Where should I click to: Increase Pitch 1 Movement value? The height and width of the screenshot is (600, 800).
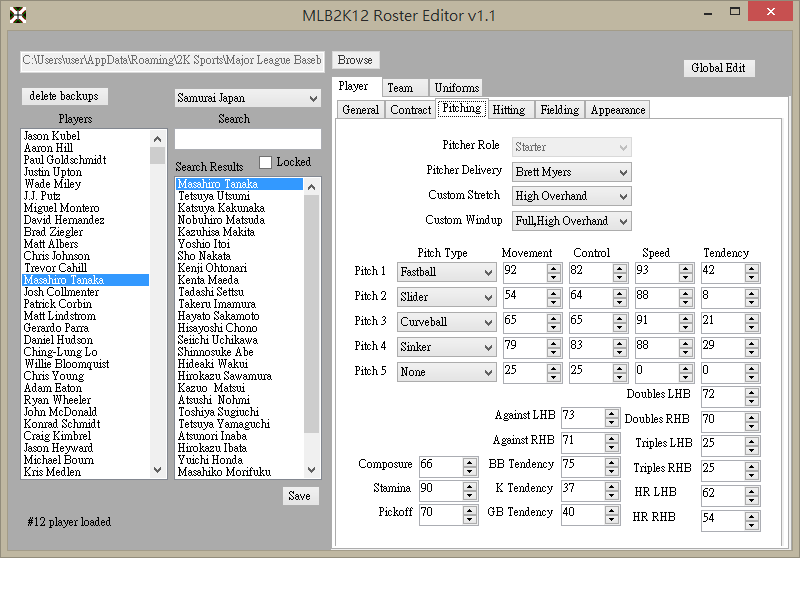coord(553,268)
